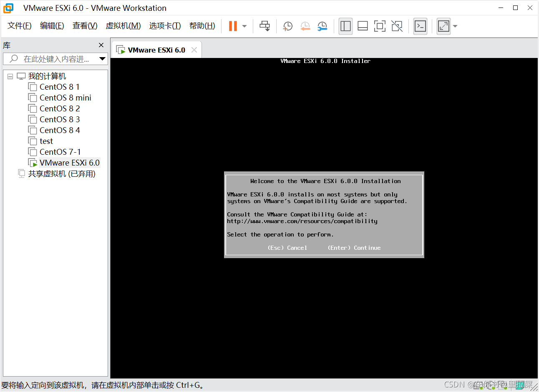Image resolution: width=539 pixels, height=392 pixels.
Task: Open the library search dropdown arrow
Action: pyautogui.click(x=102, y=59)
